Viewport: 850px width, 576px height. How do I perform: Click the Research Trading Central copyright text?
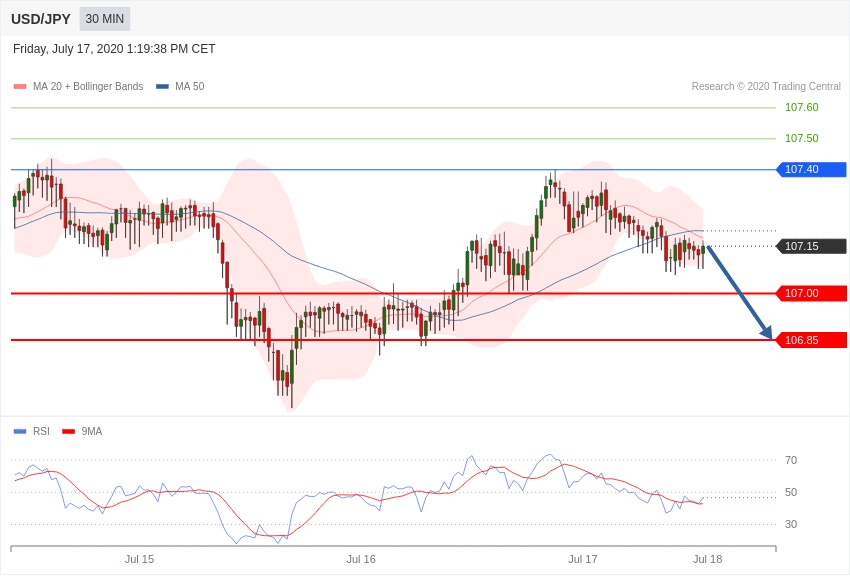pyautogui.click(x=766, y=87)
